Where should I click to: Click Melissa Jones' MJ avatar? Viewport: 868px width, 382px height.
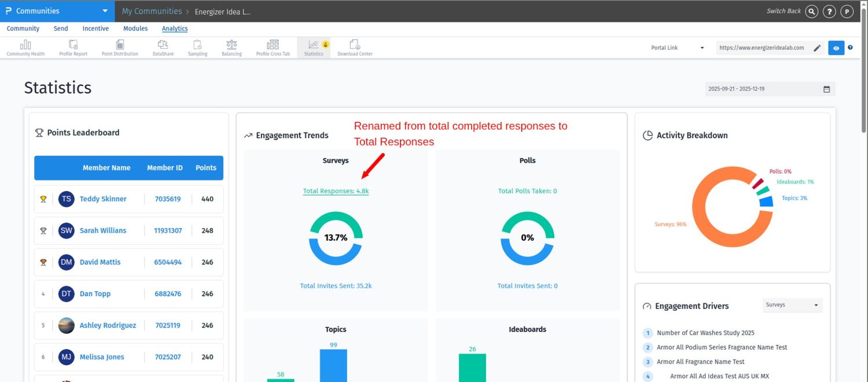67,357
